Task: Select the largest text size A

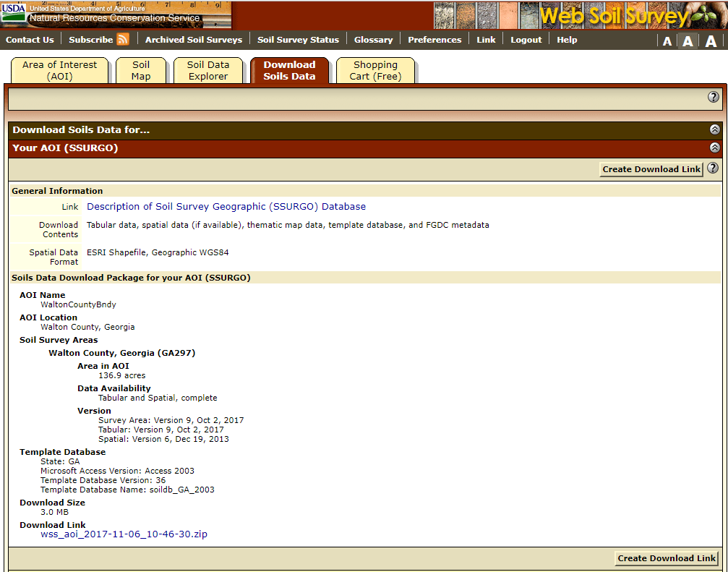Action: tap(711, 41)
